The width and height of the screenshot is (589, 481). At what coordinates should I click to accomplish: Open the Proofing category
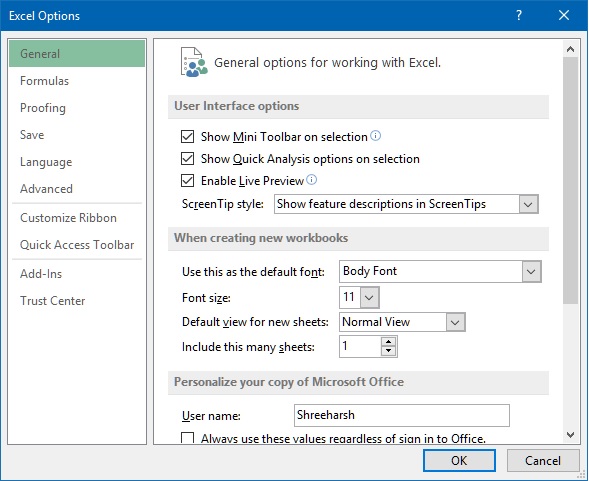[x=77, y=108]
